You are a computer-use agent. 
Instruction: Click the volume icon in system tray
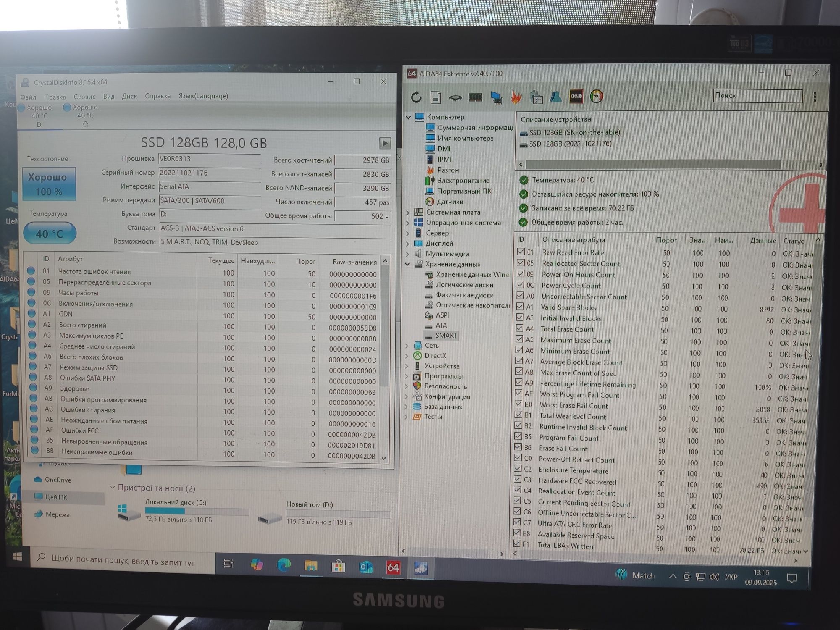click(714, 577)
